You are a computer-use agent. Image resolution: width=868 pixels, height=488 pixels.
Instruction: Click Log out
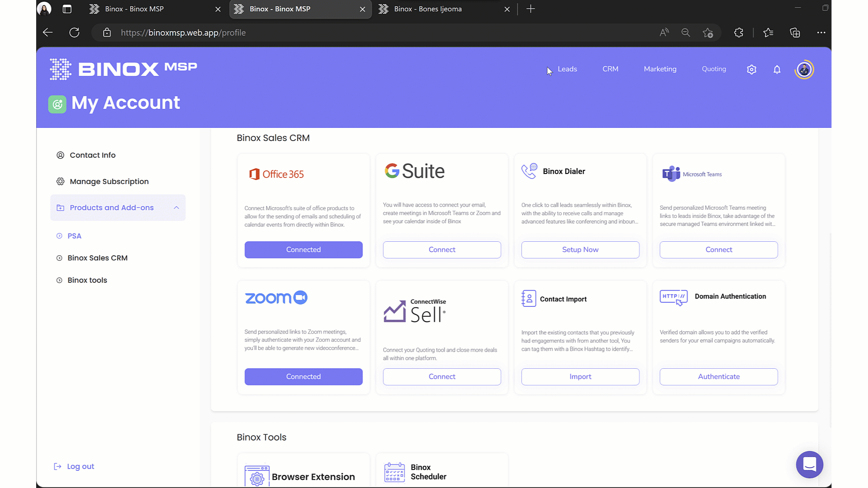tap(74, 466)
